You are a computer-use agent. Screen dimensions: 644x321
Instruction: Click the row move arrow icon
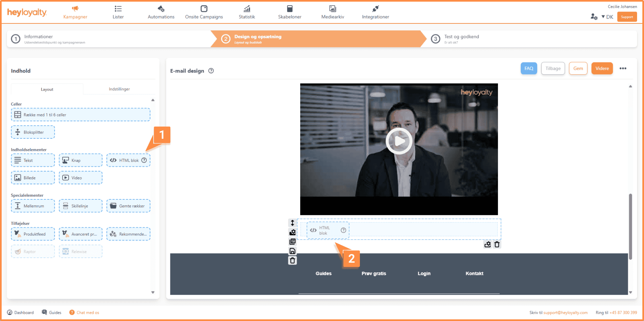[292, 223]
